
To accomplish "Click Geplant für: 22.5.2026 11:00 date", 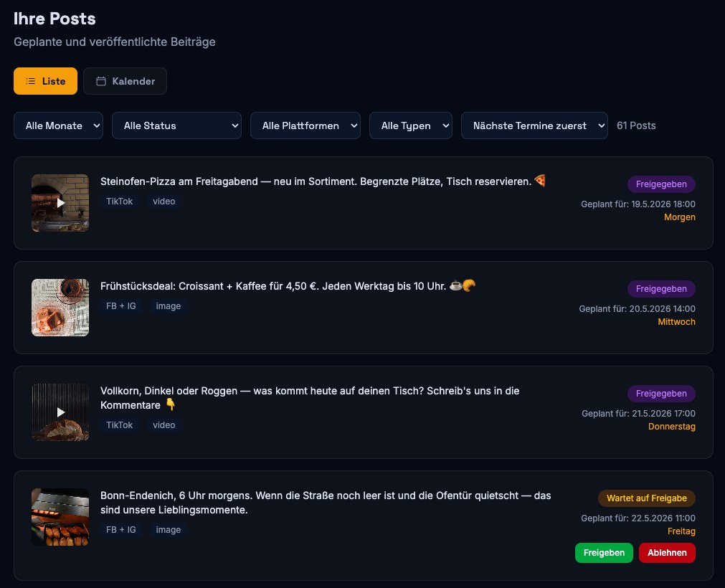I will coord(638,518).
